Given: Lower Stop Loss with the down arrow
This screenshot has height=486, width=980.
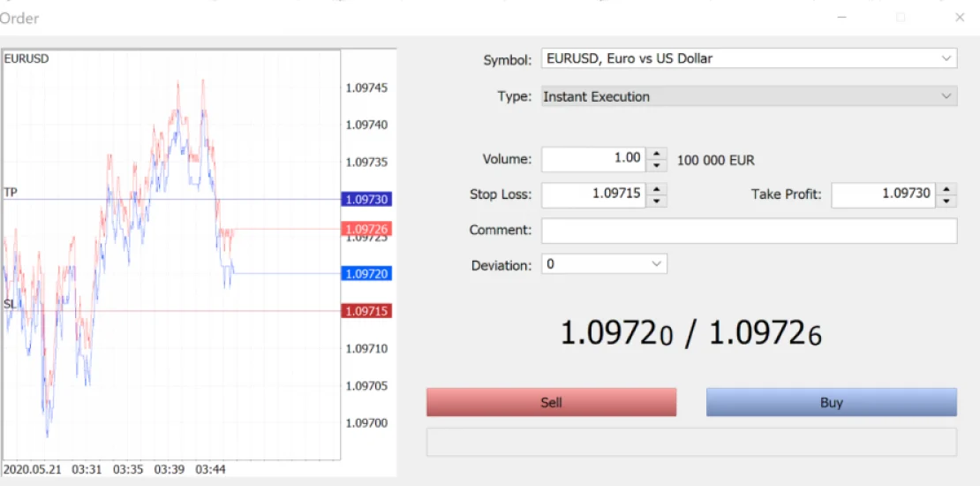Looking at the screenshot, I should tap(657, 201).
